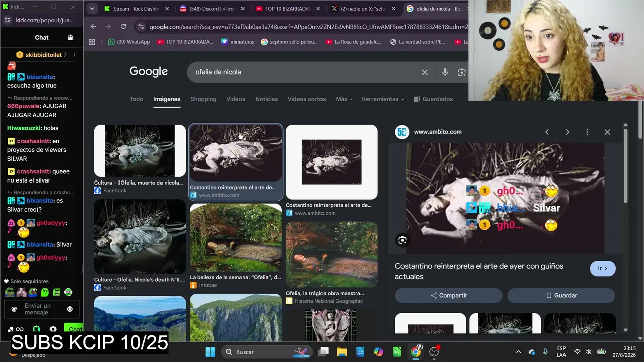The width and height of the screenshot is (644, 362).
Task: Expand the Herramientas dropdown
Action: point(383,99)
